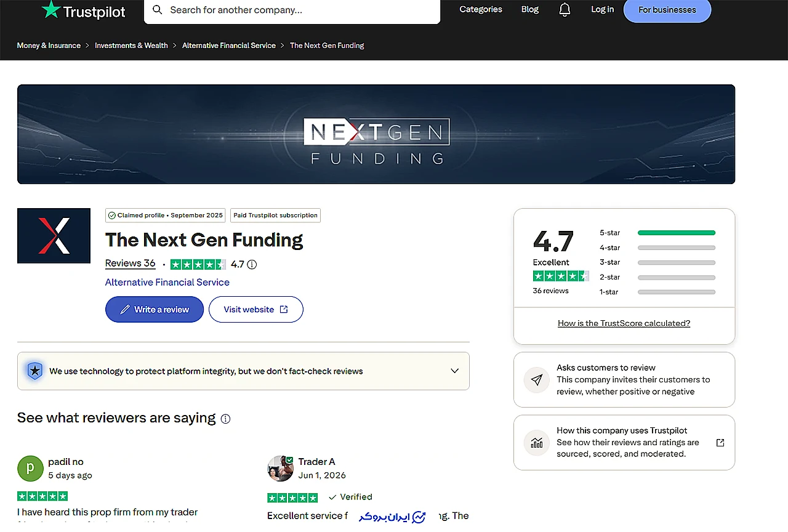Click Log in
The height and width of the screenshot is (532, 788).
coord(602,9)
